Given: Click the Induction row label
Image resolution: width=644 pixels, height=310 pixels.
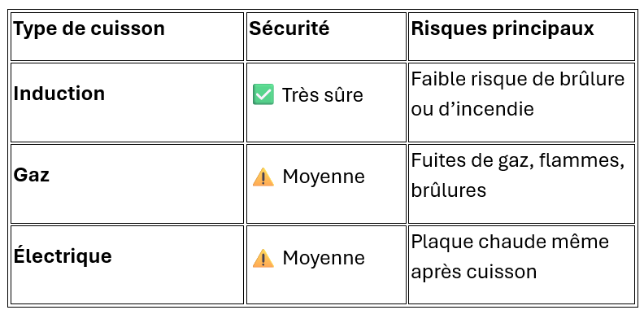Looking at the screenshot, I should (59, 94).
